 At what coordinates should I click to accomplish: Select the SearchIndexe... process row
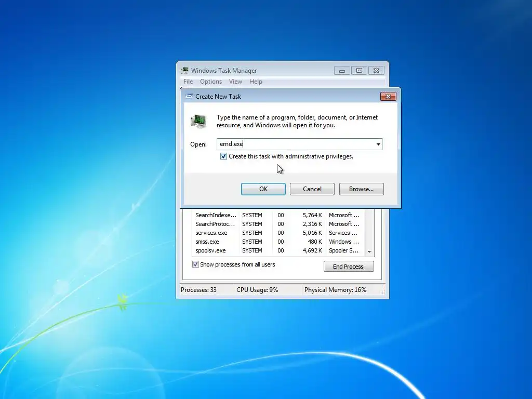coord(278,215)
